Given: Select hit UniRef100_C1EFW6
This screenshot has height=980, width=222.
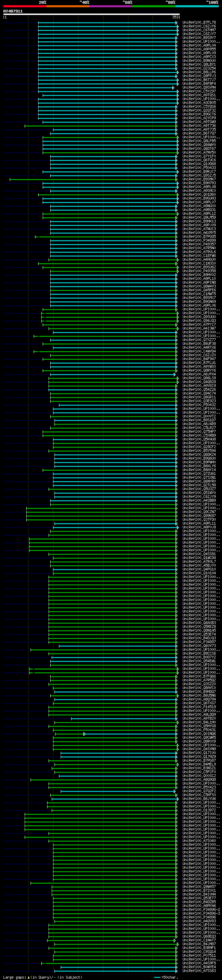Looking at the screenshot, I should 199,256.
